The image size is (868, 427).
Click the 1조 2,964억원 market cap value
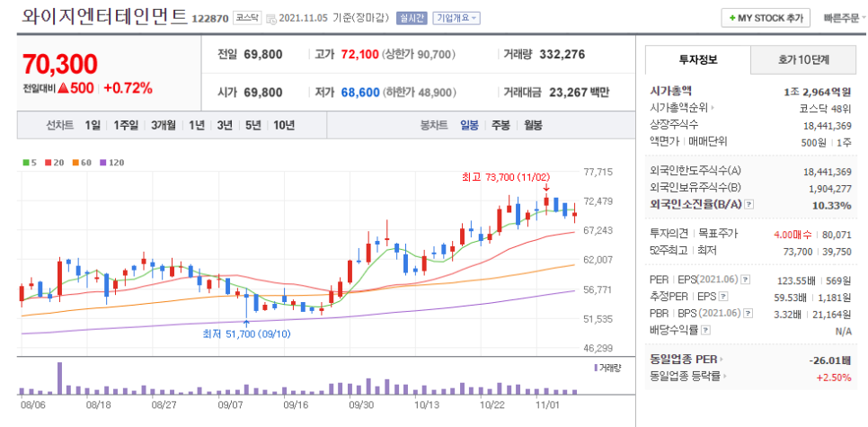click(x=818, y=92)
